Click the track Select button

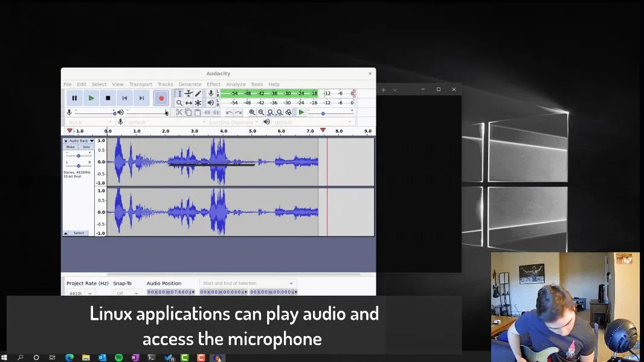79,233
